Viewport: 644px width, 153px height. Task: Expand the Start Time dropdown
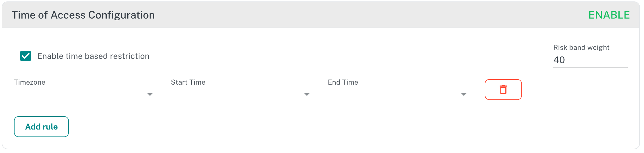point(242,94)
